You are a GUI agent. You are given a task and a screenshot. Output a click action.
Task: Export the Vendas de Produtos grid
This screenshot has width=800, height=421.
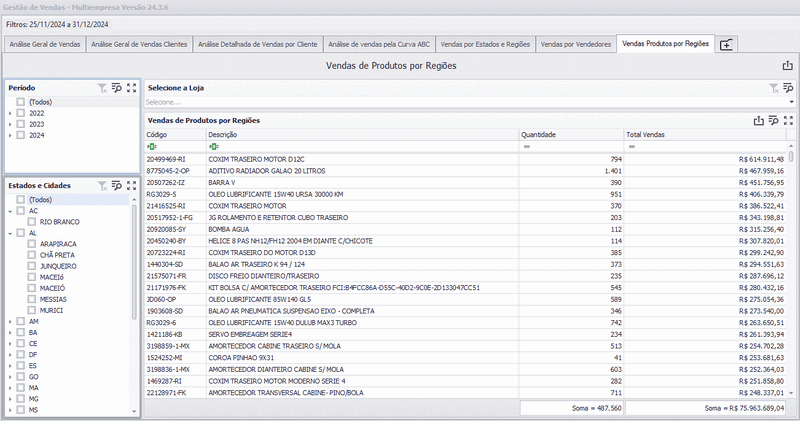[x=759, y=120]
